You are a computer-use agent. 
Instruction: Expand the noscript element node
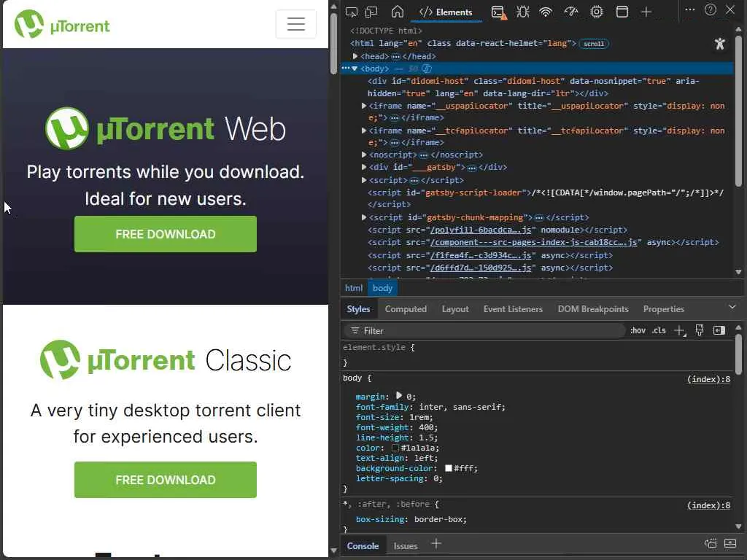(x=364, y=155)
